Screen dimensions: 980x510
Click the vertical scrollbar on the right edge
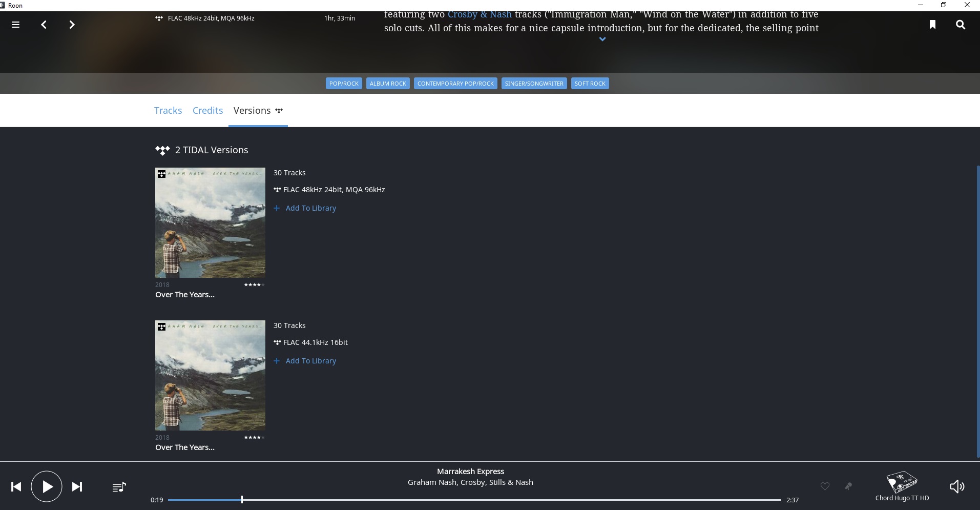[x=978, y=312]
